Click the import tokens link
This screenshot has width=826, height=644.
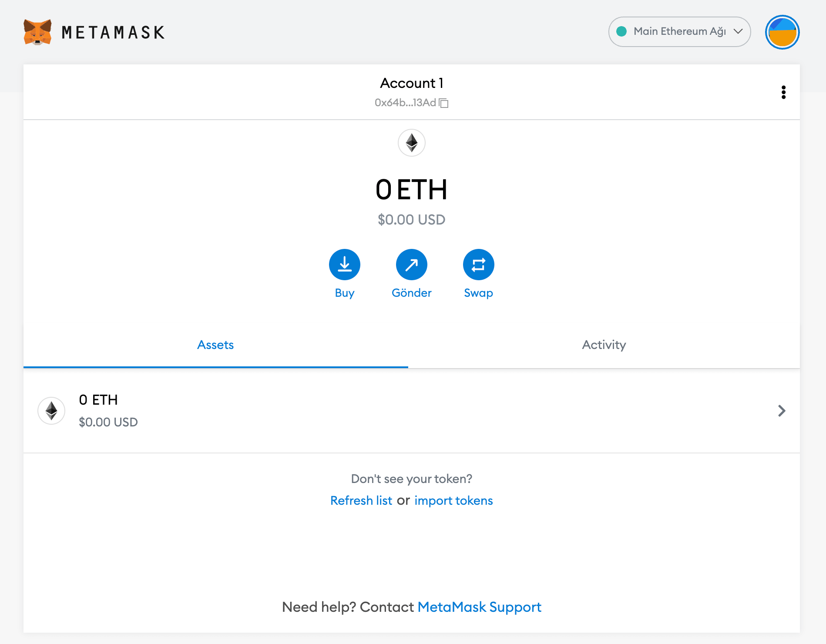(x=453, y=500)
